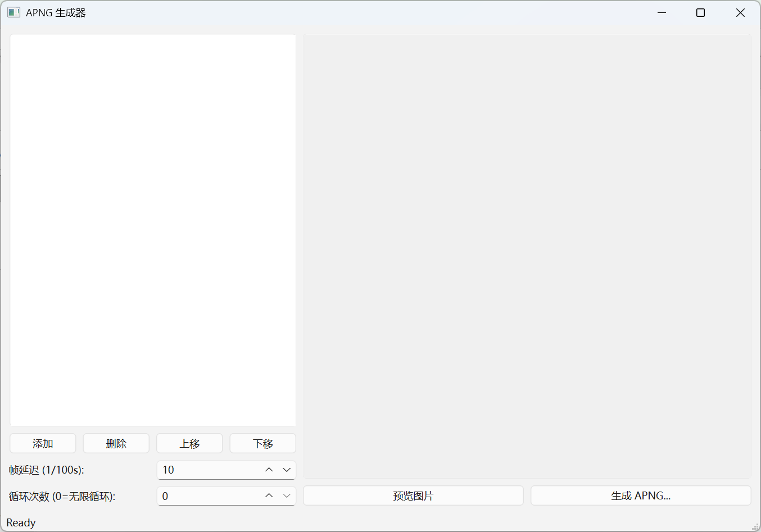761x532 pixels.
Task: Click the APNG 生成器 app icon in title bar
Action: [x=14, y=12]
